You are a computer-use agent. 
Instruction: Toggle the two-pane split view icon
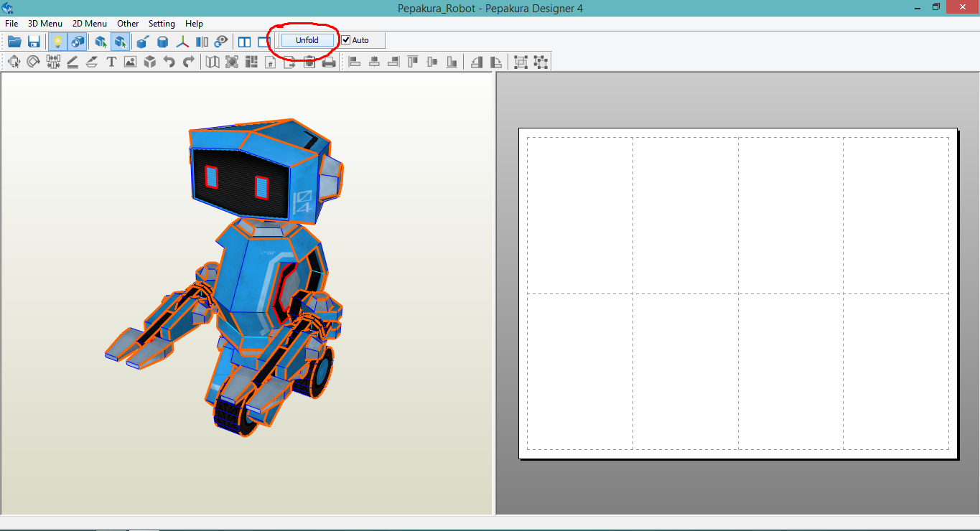(244, 41)
